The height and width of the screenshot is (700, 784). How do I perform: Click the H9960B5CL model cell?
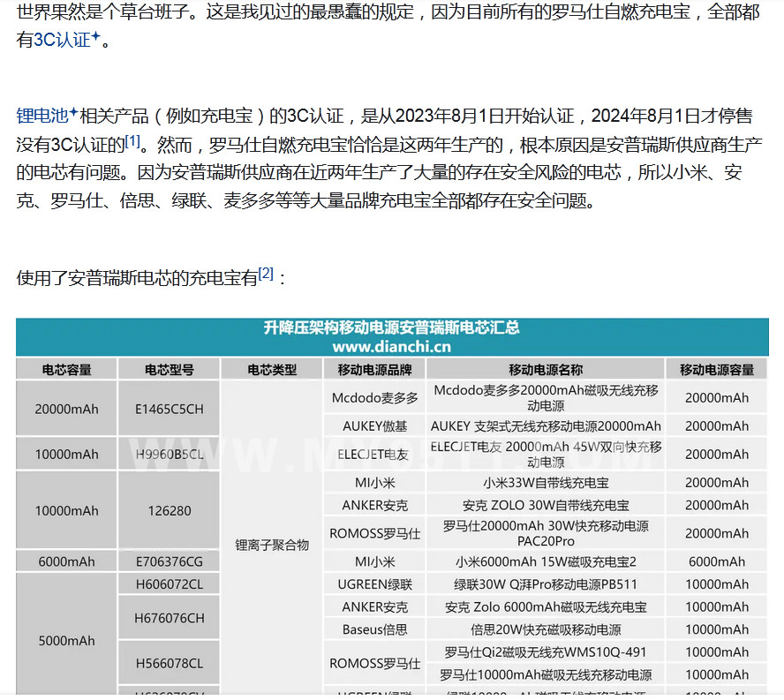(x=170, y=455)
